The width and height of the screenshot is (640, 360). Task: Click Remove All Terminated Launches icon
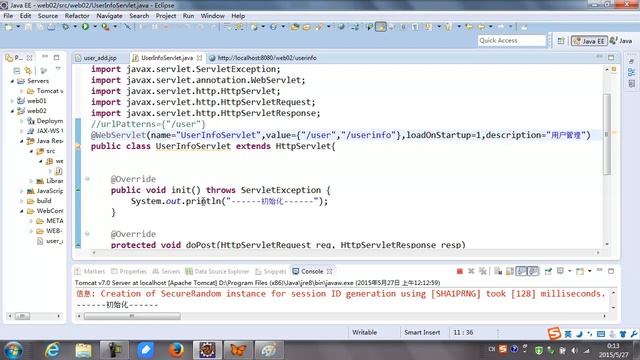click(x=483, y=271)
